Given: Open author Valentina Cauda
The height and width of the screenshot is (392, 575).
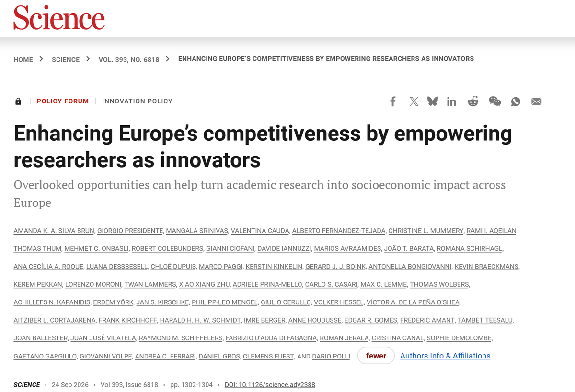Looking at the screenshot, I should click(x=260, y=231).
